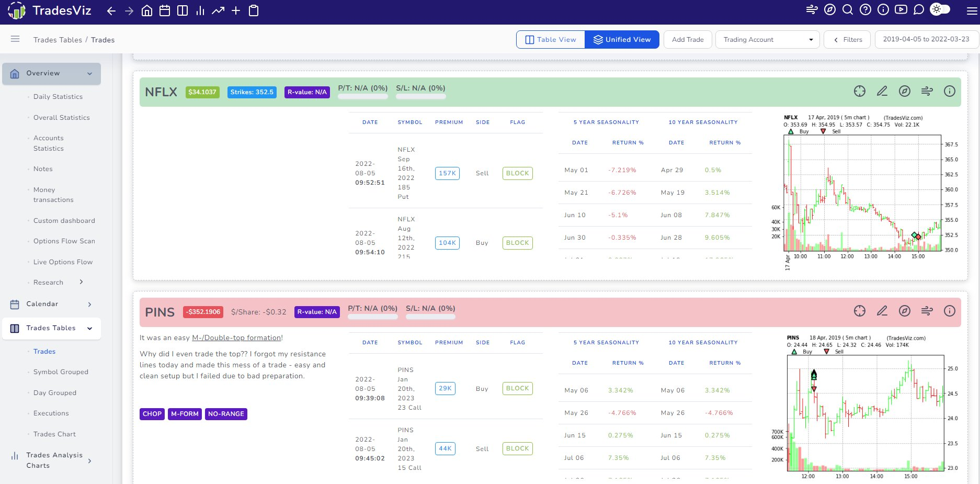This screenshot has height=484, width=980.
Task: Collapse the Overview sidebar section
Action: 51,74
